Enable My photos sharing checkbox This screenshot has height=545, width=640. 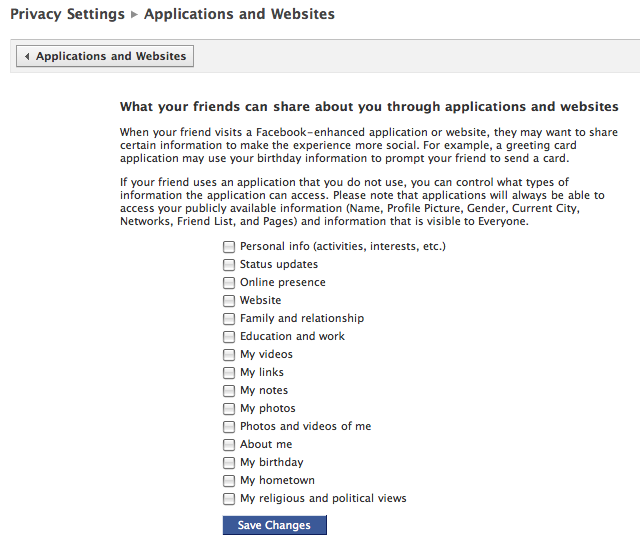pyautogui.click(x=229, y=409)
